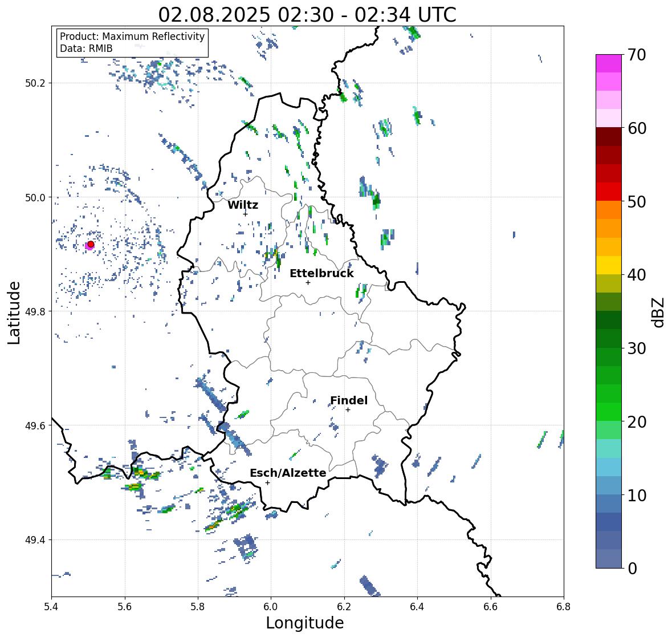Click the yellow colorbar segment above 40
The width and height of the screenshot is (672, 637).
pos(609,265)
